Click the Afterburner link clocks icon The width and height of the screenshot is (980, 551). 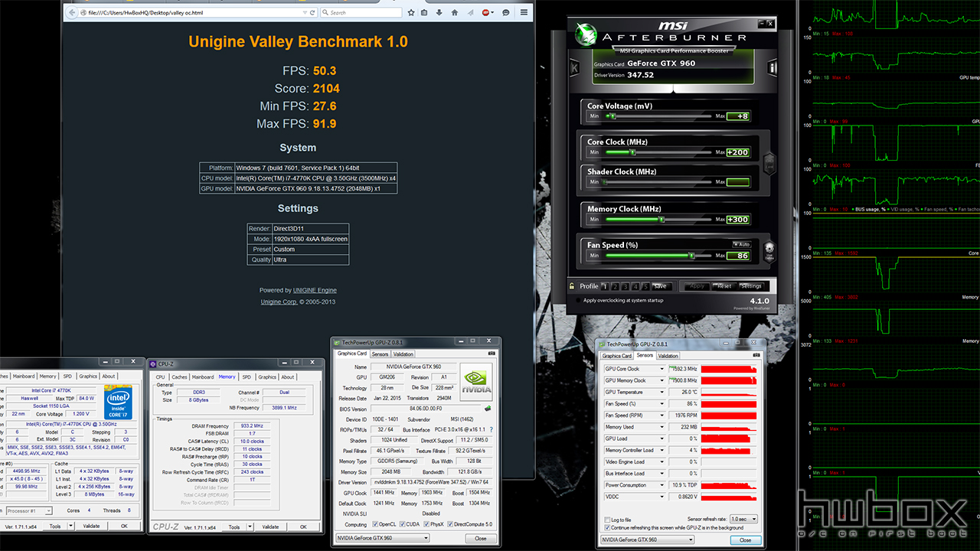(769, 162)
